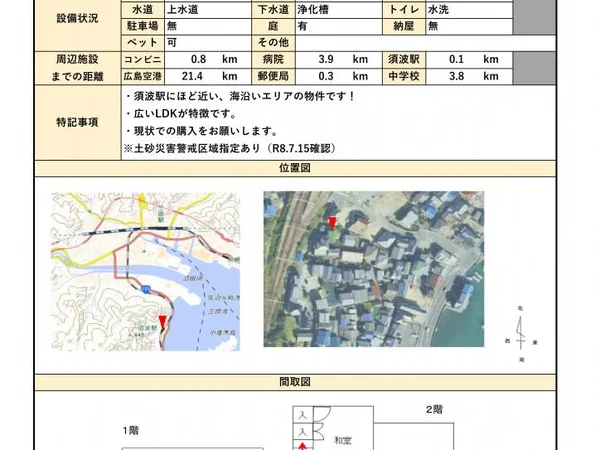Viewport: 600px width, 450px height.
Task: Click the 0.8 distance value for コンビニ
Action: 198,59
